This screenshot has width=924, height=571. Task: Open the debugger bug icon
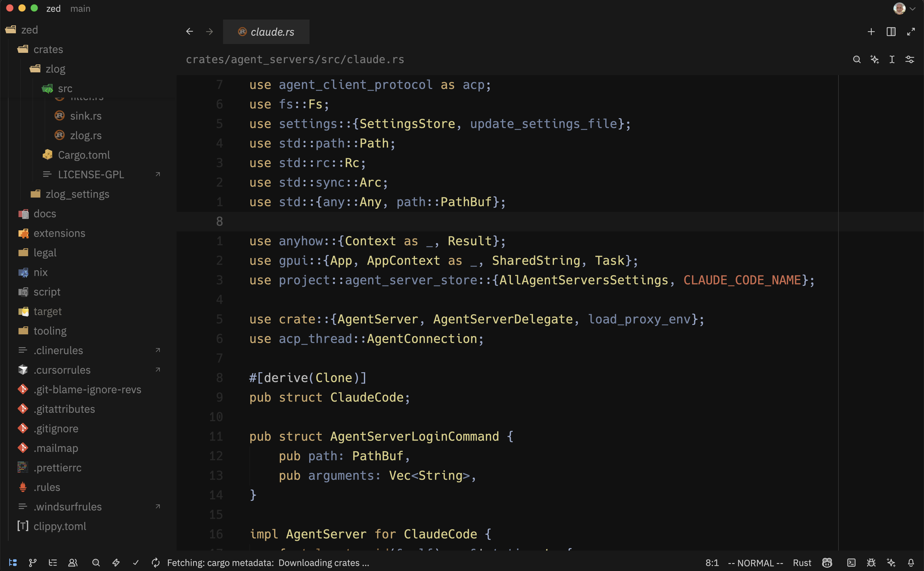pos(871,563)
